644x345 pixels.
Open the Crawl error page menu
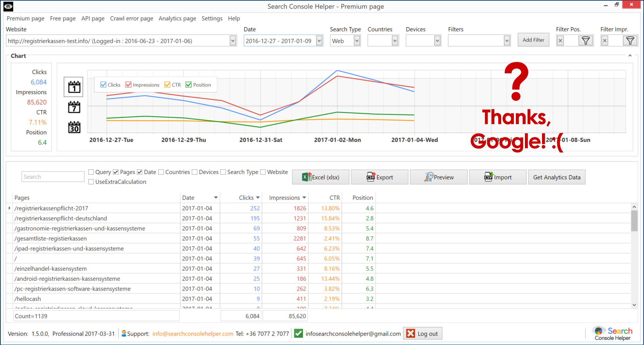[131, 18]
